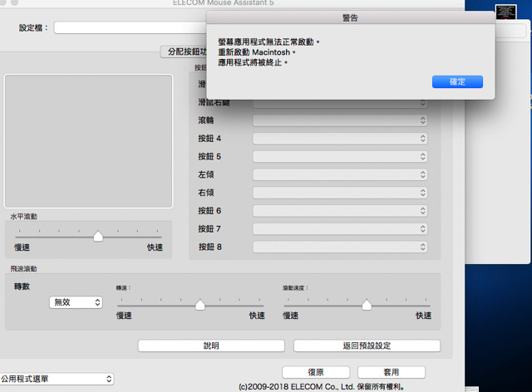Image resolution: width=532 pixels, height=392 pixels.
Task: Click the 水平滾動 speed slider handle
Action: click(98, 236)
